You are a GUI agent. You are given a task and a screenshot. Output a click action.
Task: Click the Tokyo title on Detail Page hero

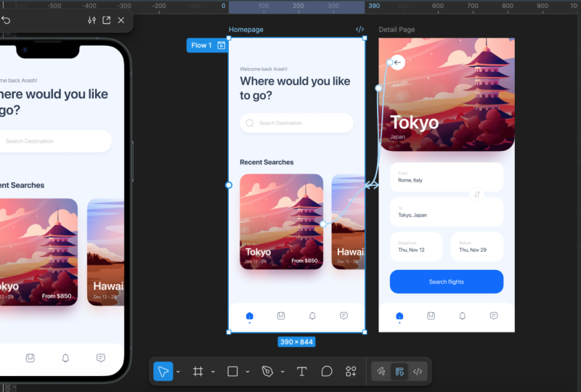tap(414, 123)
